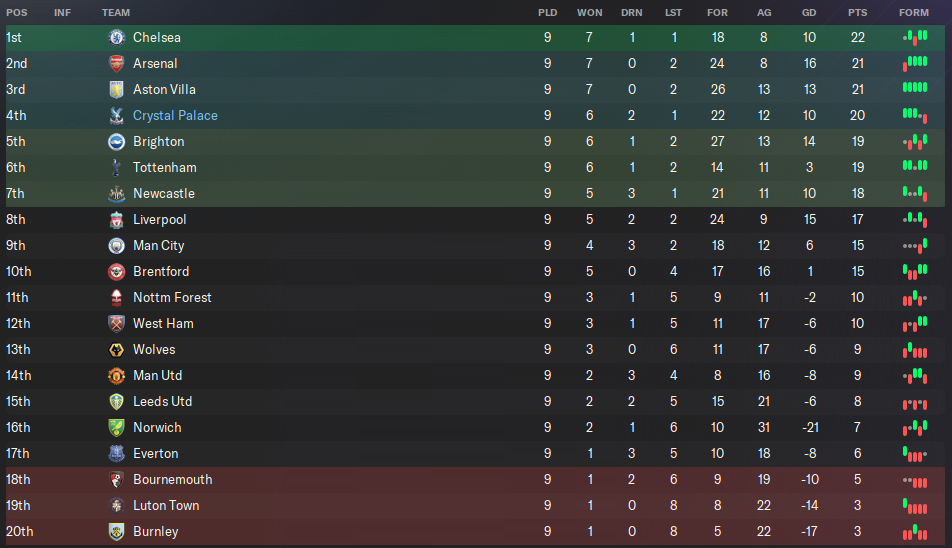This screenshot has width=952, height=548.
Task: Click Brighton's form bars indicator
Action: point(914,141)
